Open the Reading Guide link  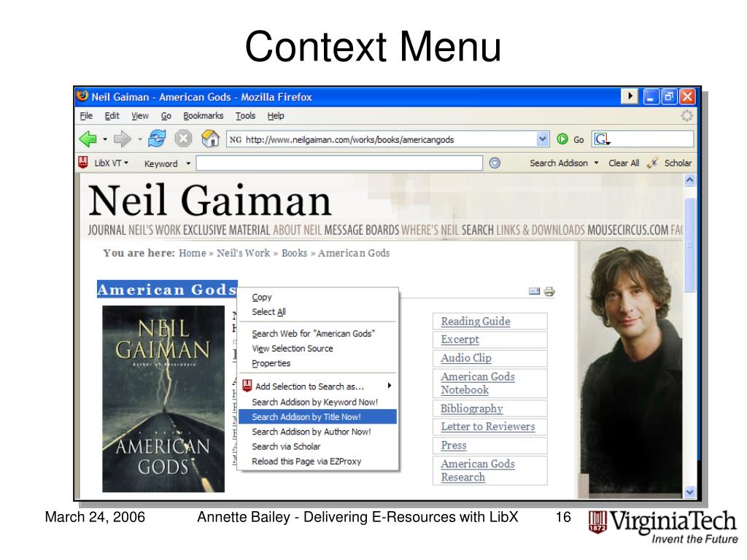point(476,322)
